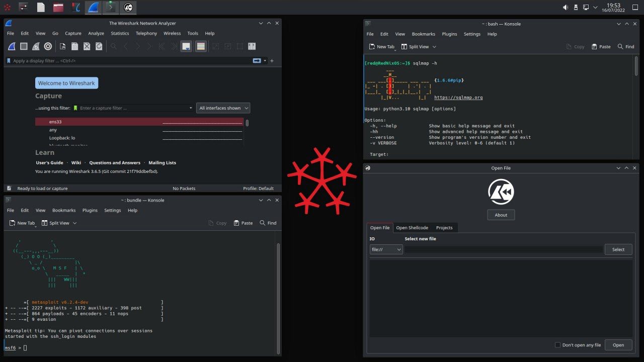644x362 pixels.
Task: Open New Tab in bundle Konsole
Action: [x=23, y=223]
